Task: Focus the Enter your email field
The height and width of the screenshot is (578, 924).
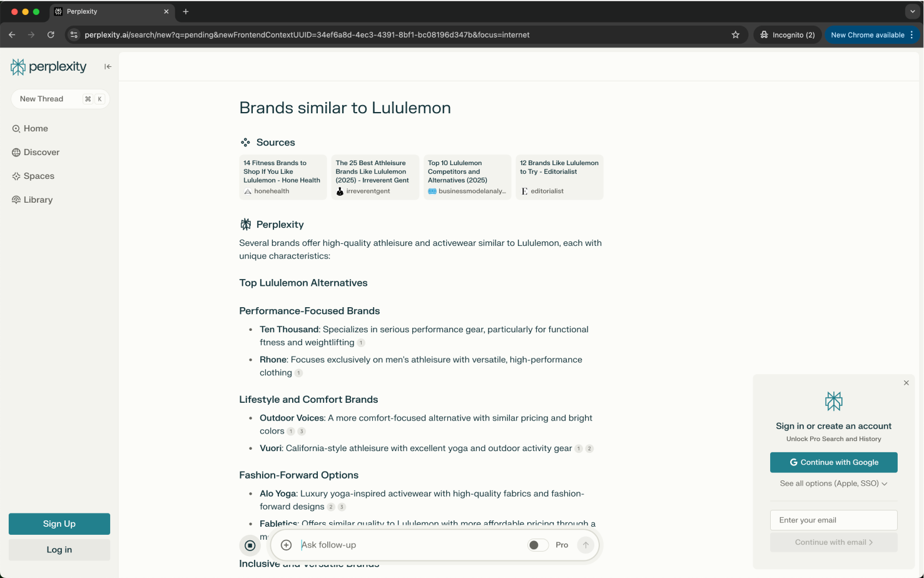Action: click(833, 520)
